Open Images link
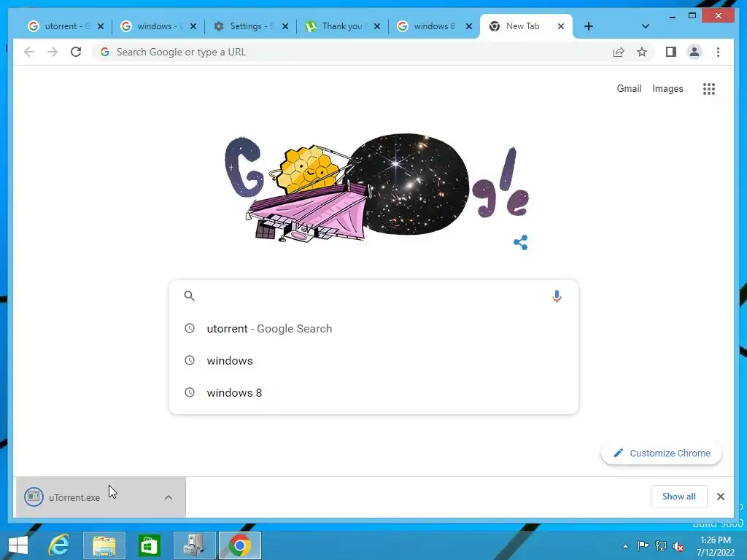This screenshot has width=747, height=560. click(x=667, y=88)
